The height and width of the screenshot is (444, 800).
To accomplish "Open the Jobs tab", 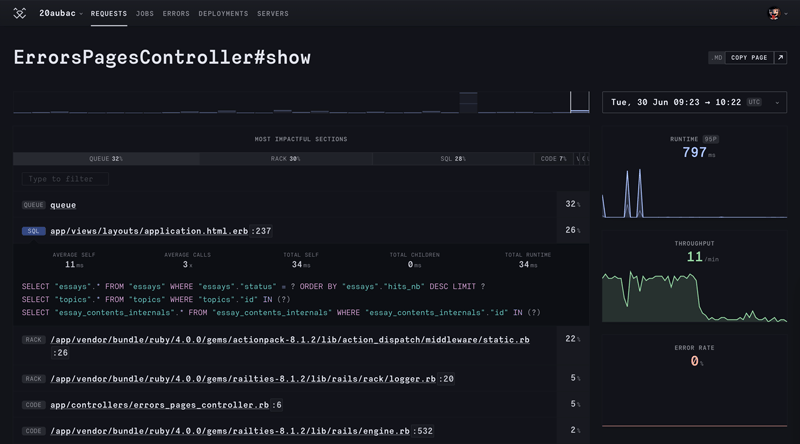I will click(144, 14).
